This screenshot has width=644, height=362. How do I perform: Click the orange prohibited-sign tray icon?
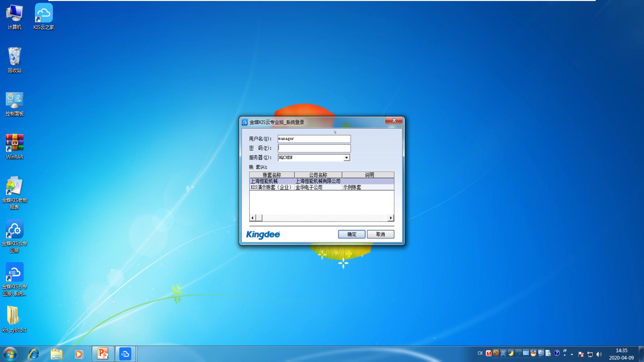click(x=496, y=353)
